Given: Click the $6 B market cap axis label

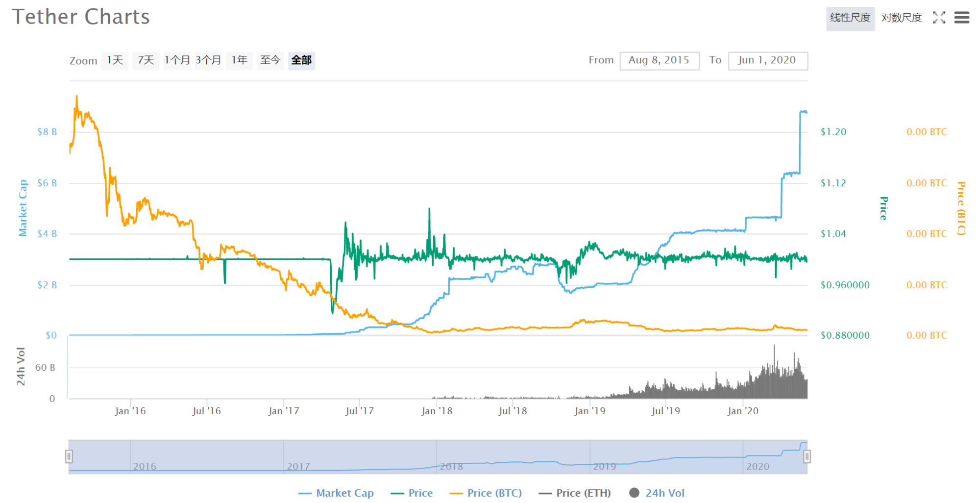Looking at the screenshot, I should point(47,183).
